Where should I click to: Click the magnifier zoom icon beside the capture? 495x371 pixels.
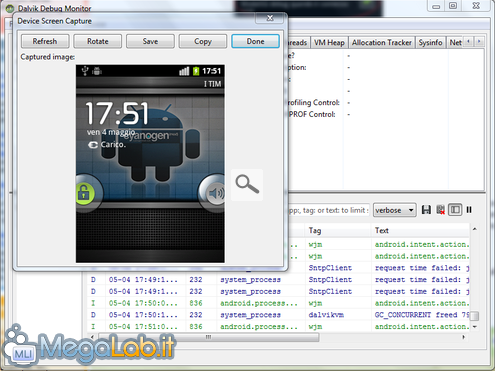247,185
